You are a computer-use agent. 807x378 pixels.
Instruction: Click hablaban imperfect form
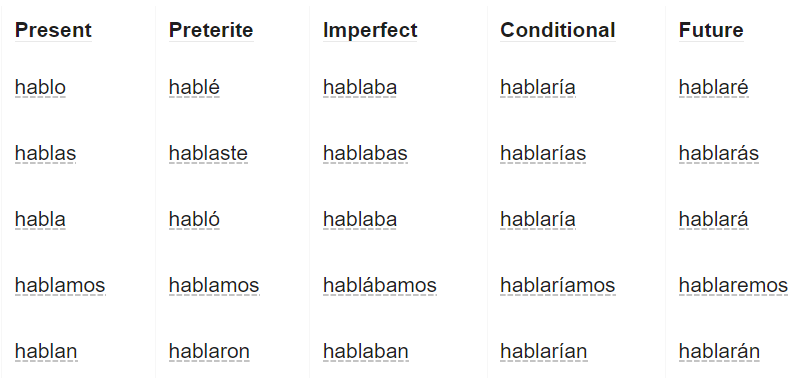coord(365,351)
